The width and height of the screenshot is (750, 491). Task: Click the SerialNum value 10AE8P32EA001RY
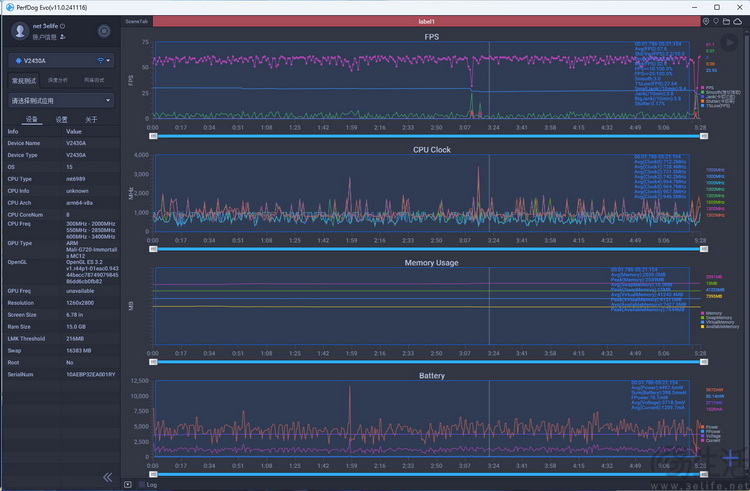click(x=90, y=374)
